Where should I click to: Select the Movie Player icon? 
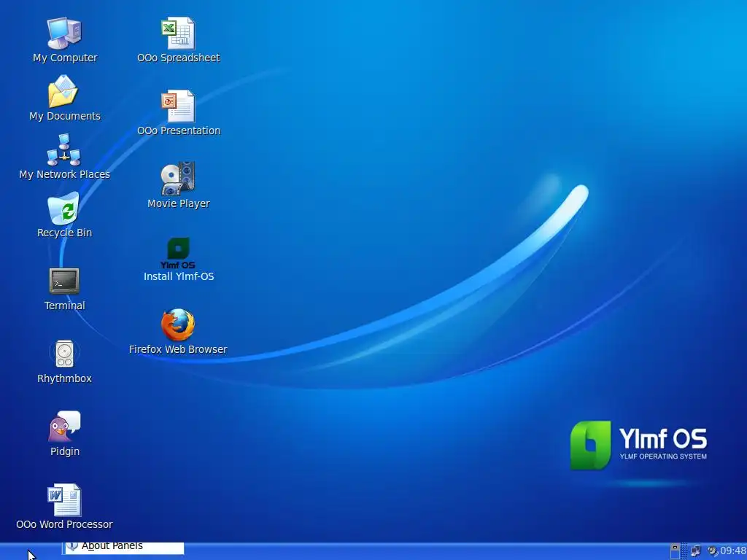point(178,179)
